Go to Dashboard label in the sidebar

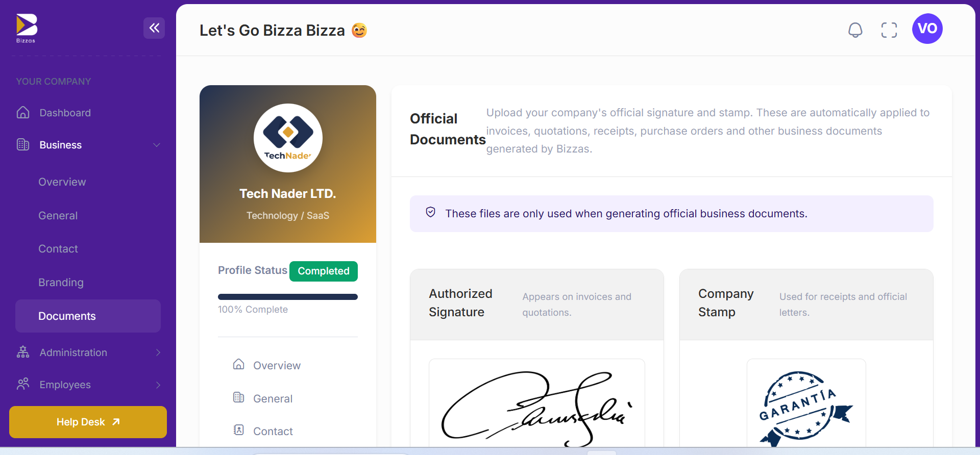tap(65, 113)
